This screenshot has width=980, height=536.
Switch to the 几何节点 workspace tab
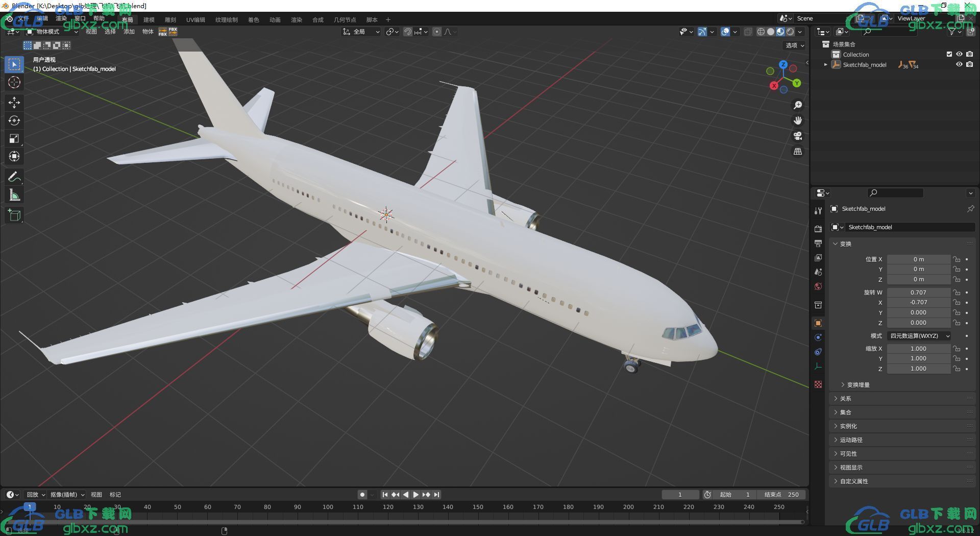pos(345,20)
